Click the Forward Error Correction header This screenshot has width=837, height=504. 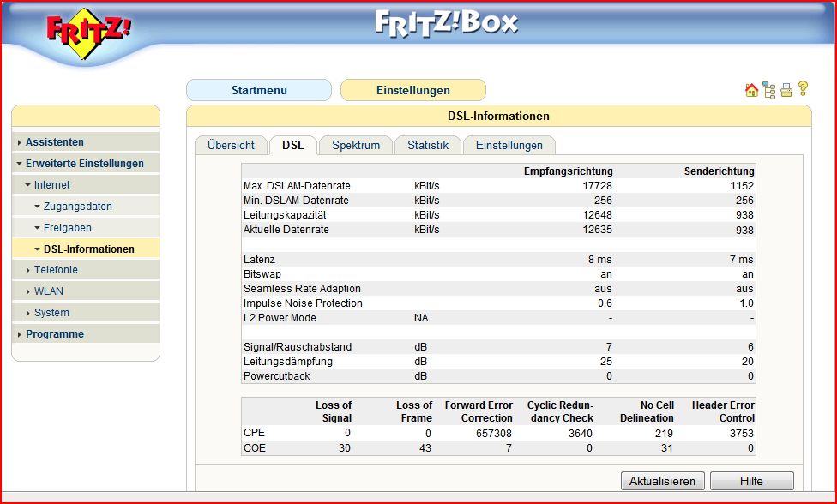(479, 411)
